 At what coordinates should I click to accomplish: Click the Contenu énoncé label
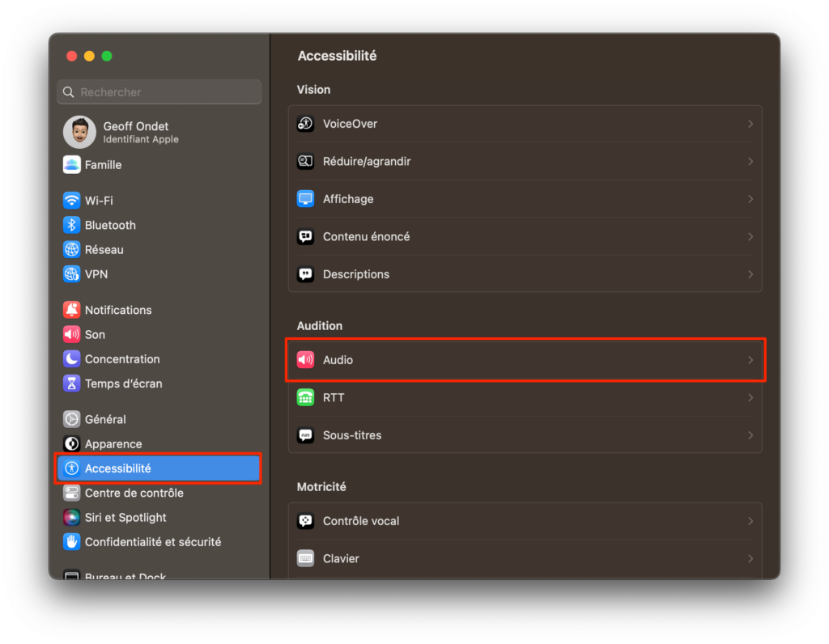(x=366, y=237)
